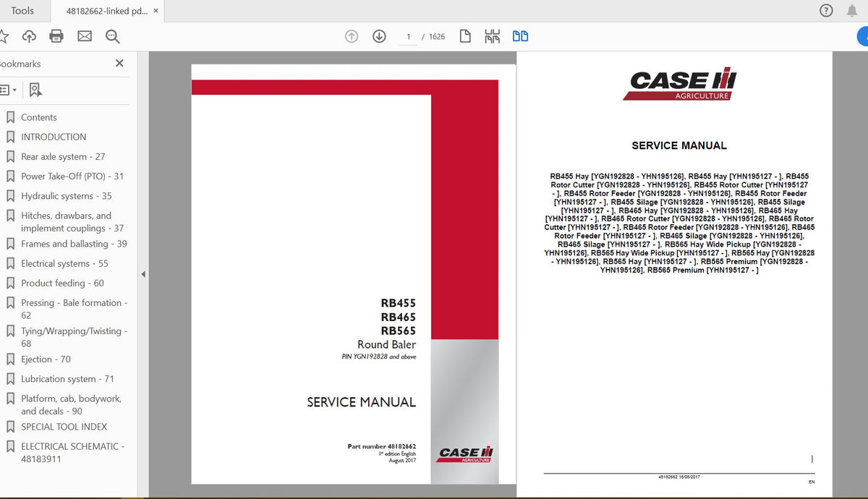Open the Tying/Wrapping/Twisting bookmark

74,337
